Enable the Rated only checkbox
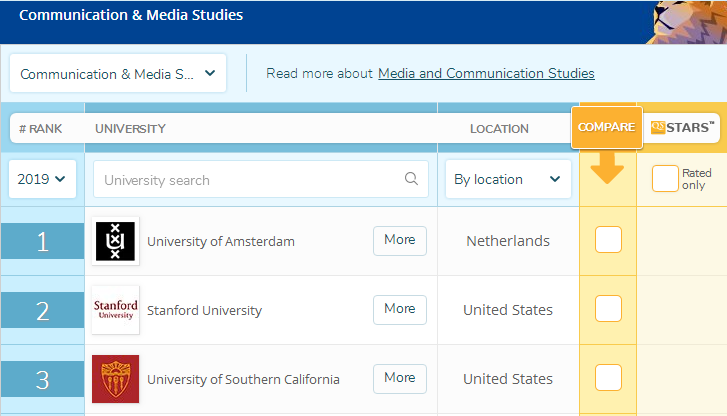This screenshot has width=727, height=416. (x=665, y=179)
